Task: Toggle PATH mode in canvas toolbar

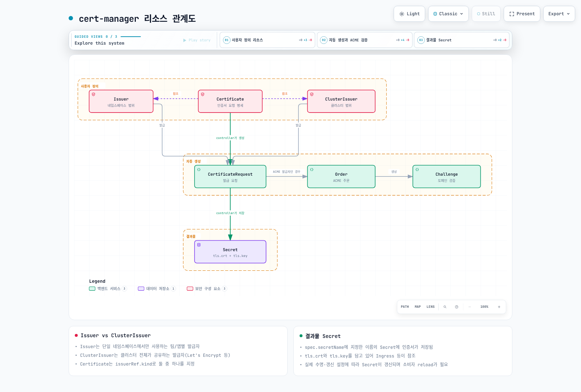Action: coord(405,307)
